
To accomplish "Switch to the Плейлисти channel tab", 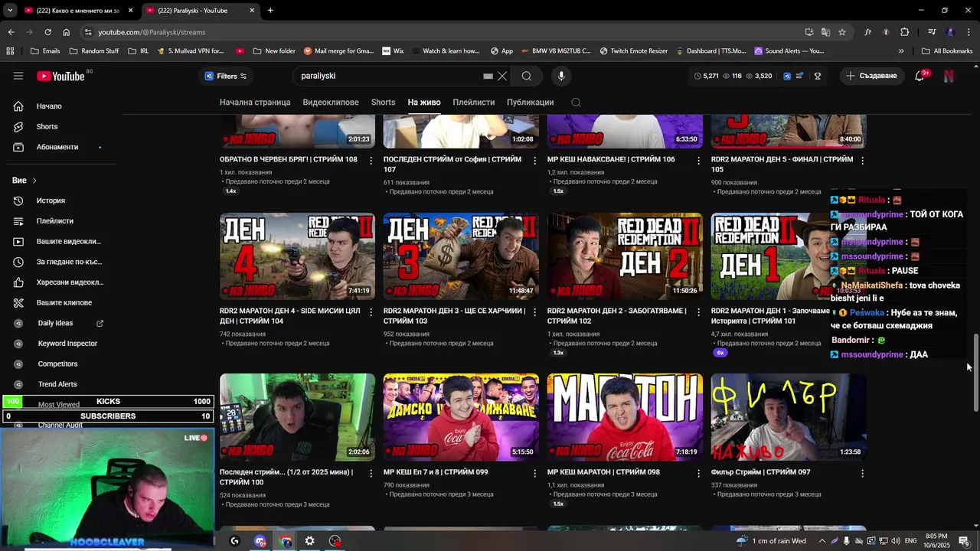I will [473, 103].
